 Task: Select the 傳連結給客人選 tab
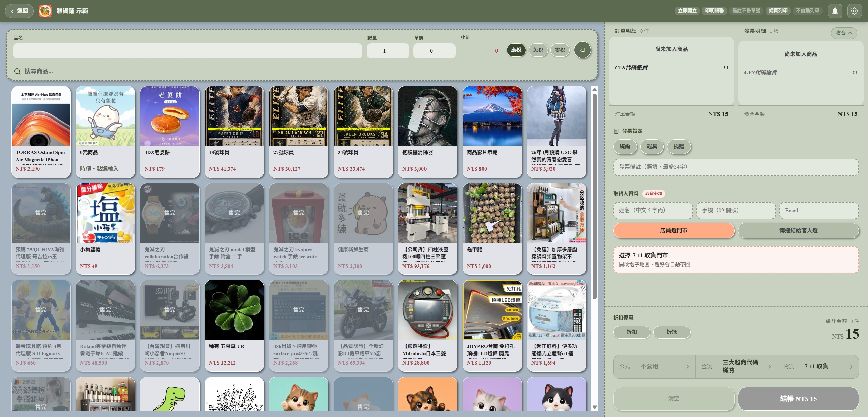[x=798, y=230]
